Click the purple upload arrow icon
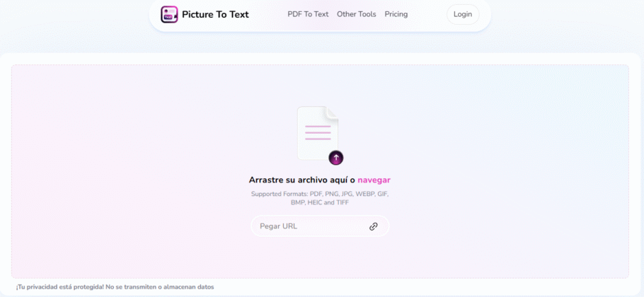The image size is (644, 297). [x=336, y=158]
